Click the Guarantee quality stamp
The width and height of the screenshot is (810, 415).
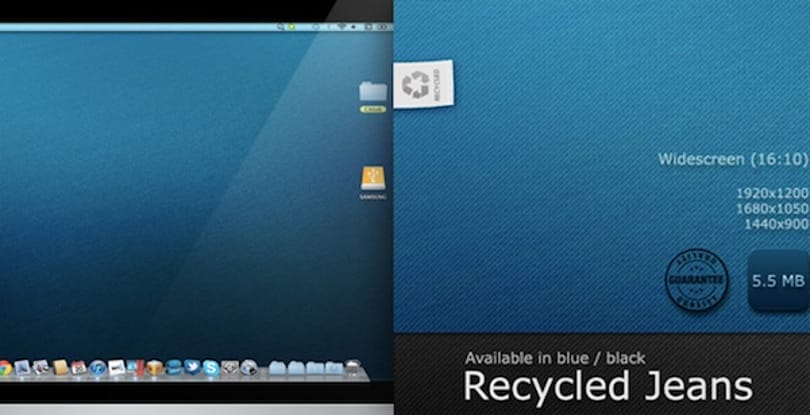(x=696, y=280)
